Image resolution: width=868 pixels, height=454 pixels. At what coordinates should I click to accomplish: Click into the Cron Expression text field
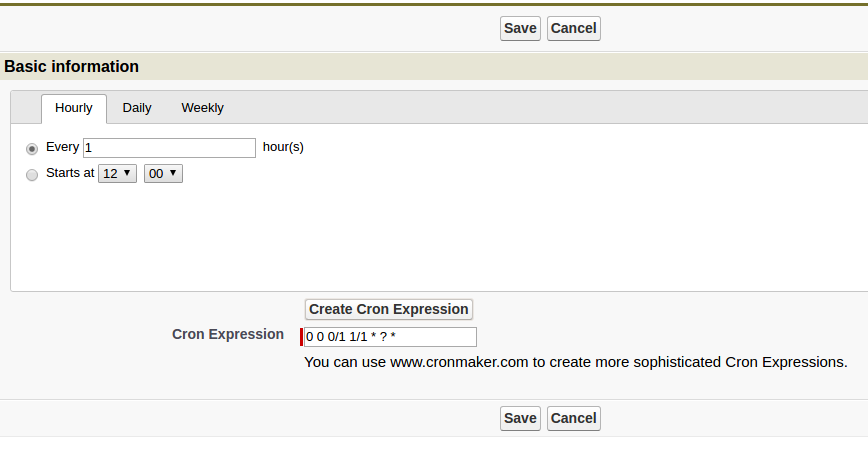[390, 337]
